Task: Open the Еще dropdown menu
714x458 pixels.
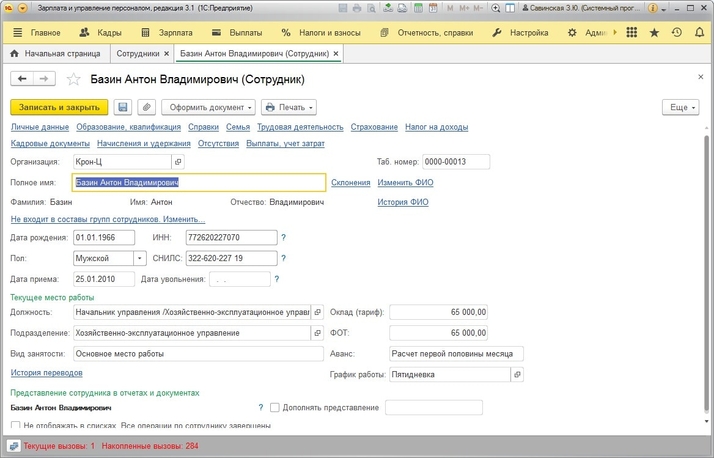Action: point(681,107)
